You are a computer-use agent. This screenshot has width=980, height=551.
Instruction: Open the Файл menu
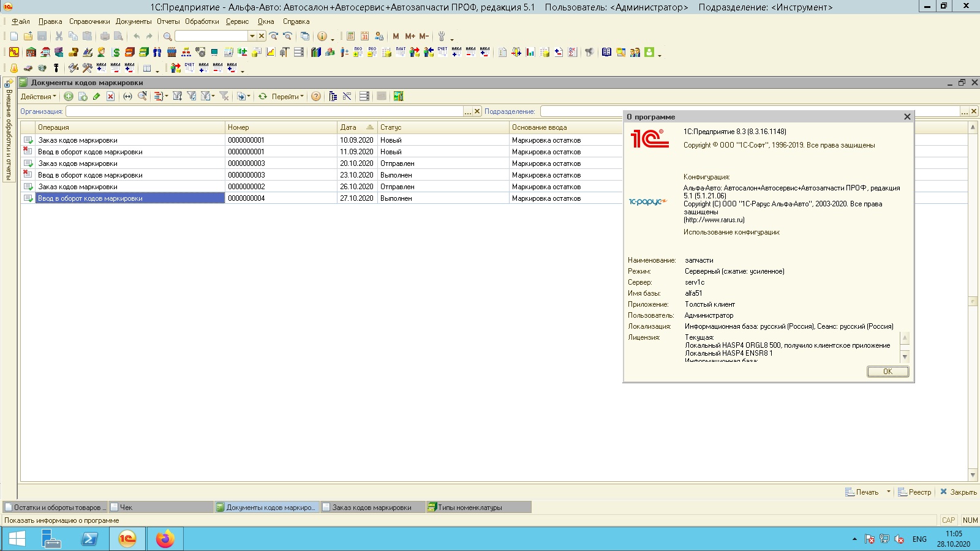pos(21,21)
